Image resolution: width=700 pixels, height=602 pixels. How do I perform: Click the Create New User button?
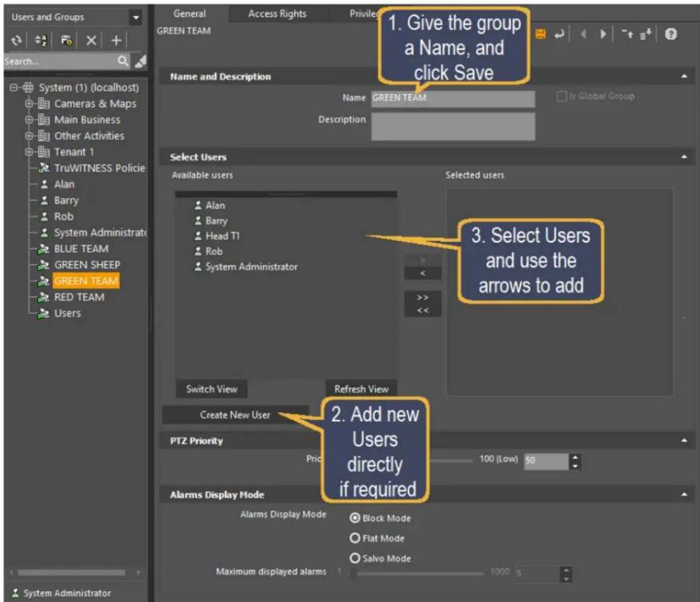pyautogui.click(x=235, y=415)
